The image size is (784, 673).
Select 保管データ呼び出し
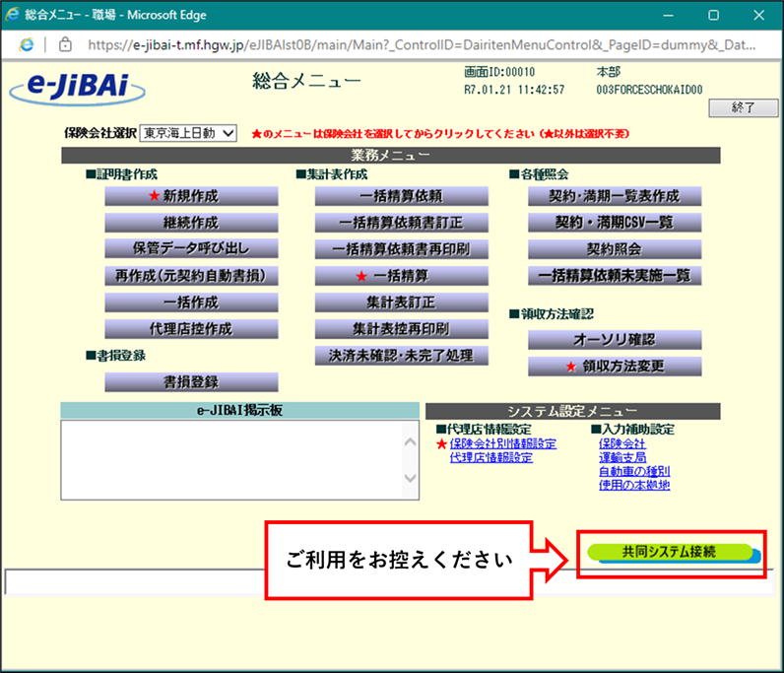191,249
